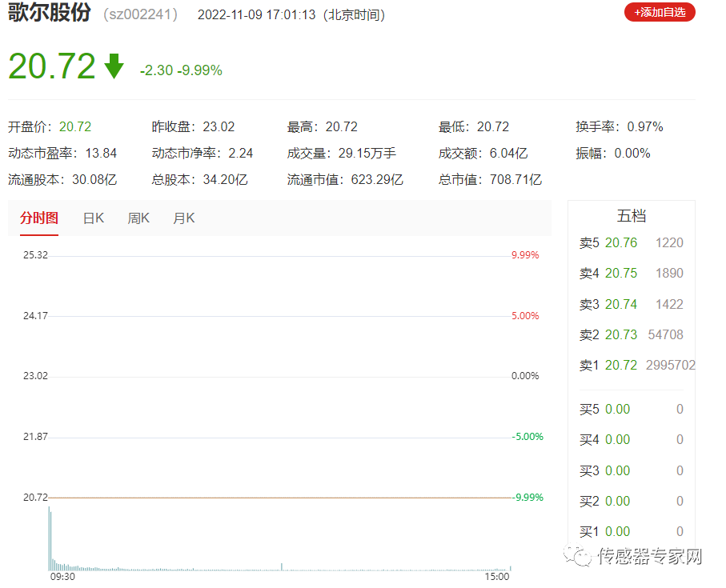
Task: Click the 流通股本 30.08亿 field
Action: pos(62,179)
